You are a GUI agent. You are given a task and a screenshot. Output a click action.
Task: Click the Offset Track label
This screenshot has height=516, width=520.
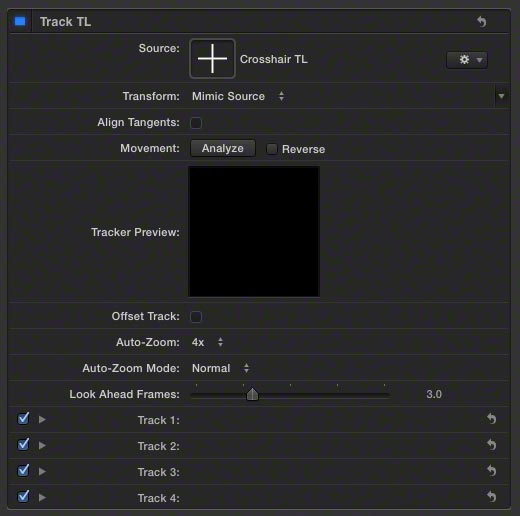tap(146, 316)
